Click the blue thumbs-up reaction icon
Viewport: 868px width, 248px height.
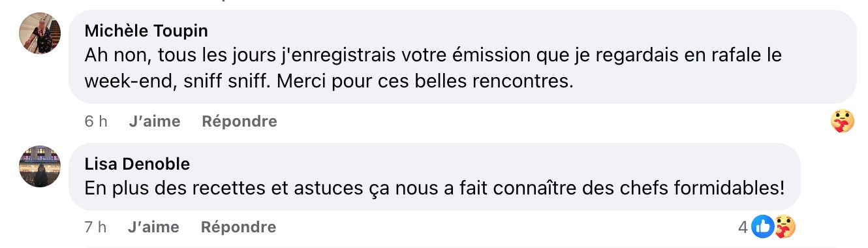tap(762, 227)
